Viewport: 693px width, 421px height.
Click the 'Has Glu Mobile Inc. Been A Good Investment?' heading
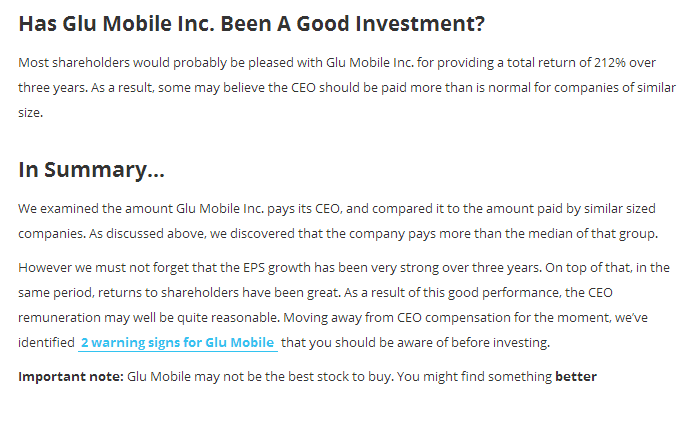pyautogui.click(x=251, y=23)
